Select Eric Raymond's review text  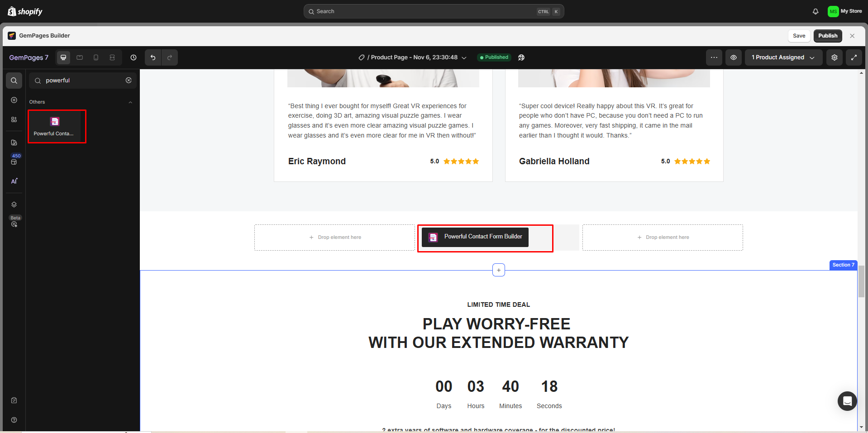[x=382, y=121]
